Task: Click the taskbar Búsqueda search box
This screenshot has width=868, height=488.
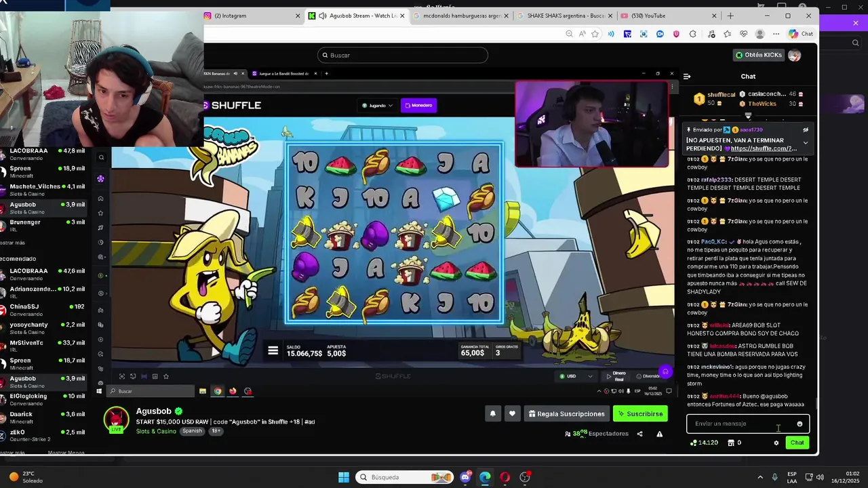Action: pos(403,477)
